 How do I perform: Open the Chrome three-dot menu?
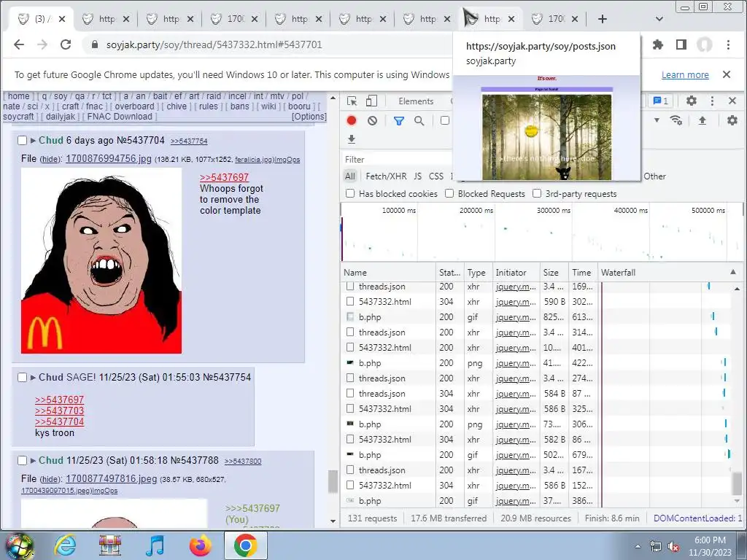[x=728, y=44]
